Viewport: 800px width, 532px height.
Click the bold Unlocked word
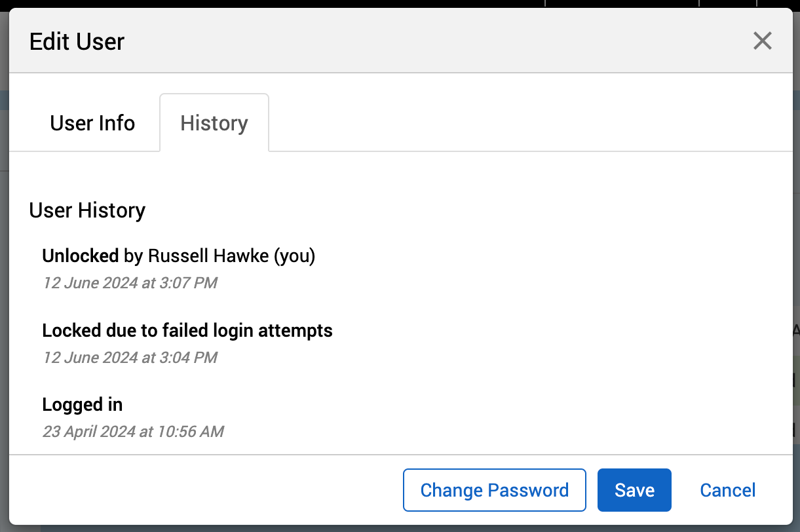point(80,256)
